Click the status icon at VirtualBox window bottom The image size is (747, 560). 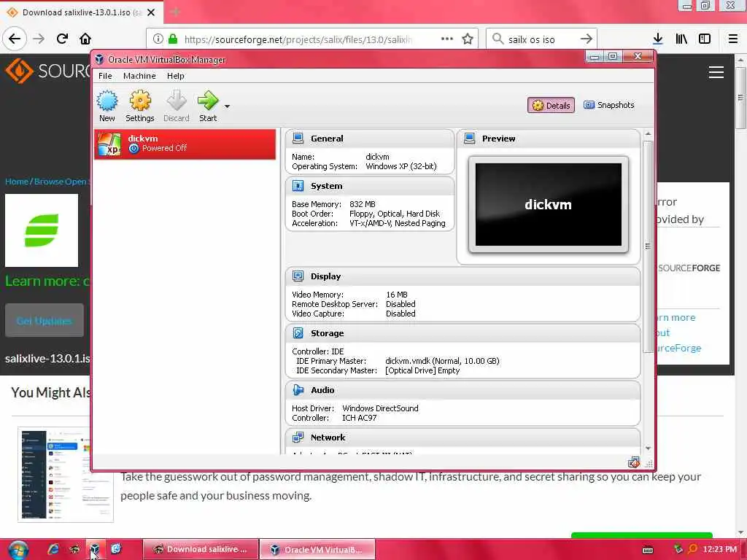(634, 462)
